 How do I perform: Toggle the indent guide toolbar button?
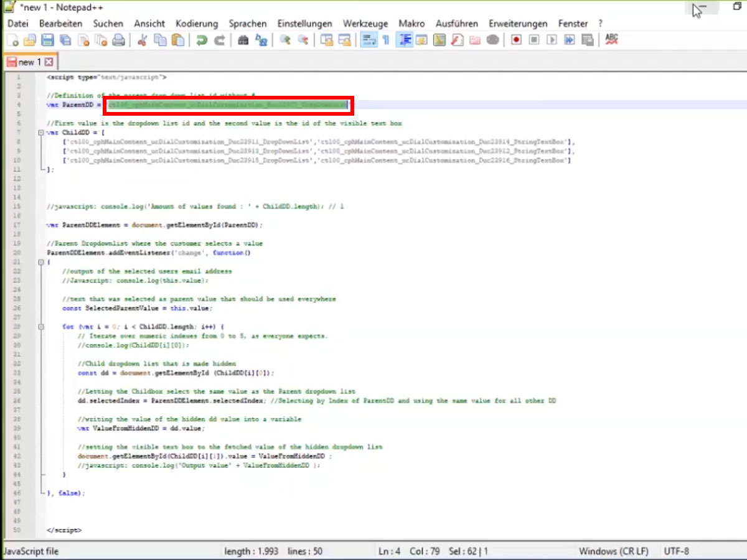(404, 40)
